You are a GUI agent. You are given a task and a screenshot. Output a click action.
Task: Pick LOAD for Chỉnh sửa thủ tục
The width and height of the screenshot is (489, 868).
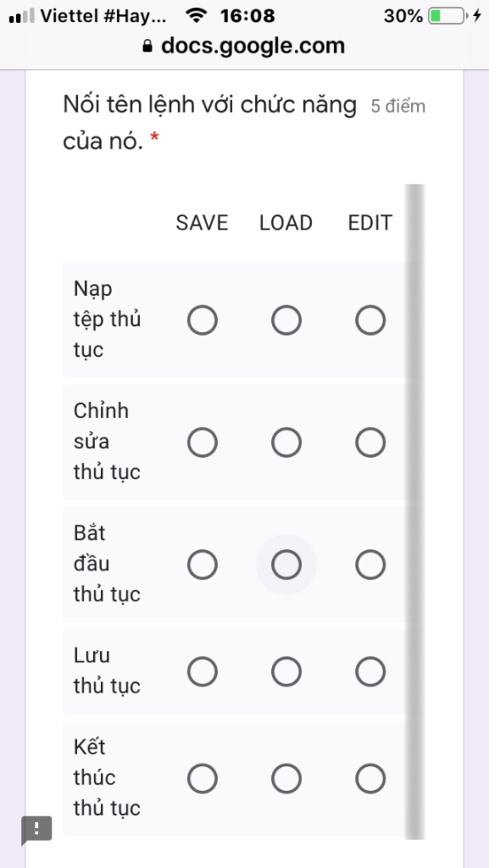click(286, 442)
